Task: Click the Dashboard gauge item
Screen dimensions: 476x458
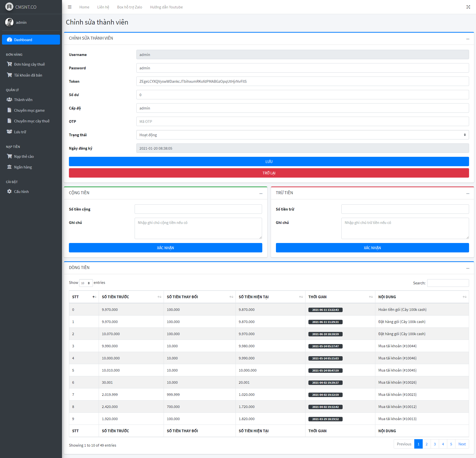Action: click(31, 40)
